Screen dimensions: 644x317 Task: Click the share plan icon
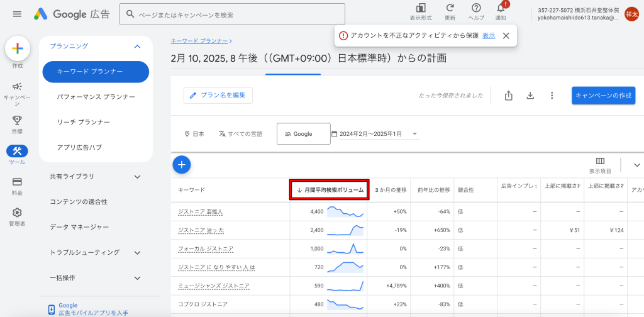point(509,96)
